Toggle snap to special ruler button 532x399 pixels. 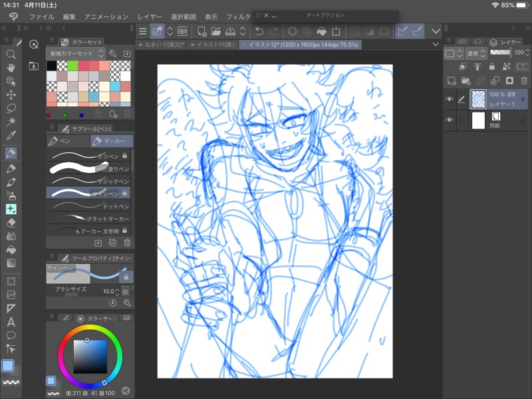[x=418, y=31]
